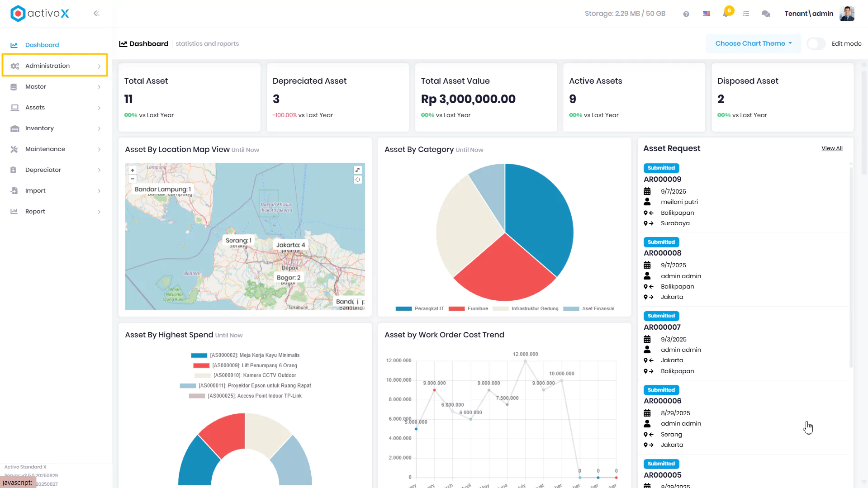Toggle Lift Penumpang 6 Orang legend

[245, 365]
